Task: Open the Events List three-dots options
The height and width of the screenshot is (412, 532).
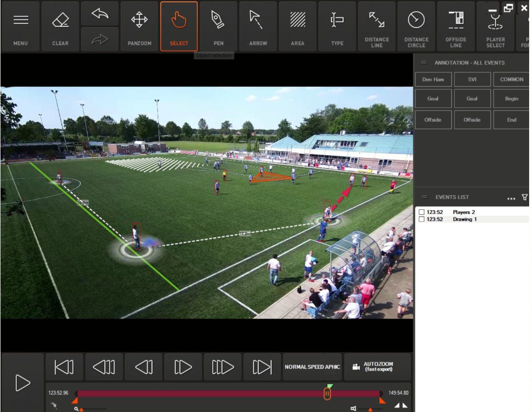Action: pos(511,198)
